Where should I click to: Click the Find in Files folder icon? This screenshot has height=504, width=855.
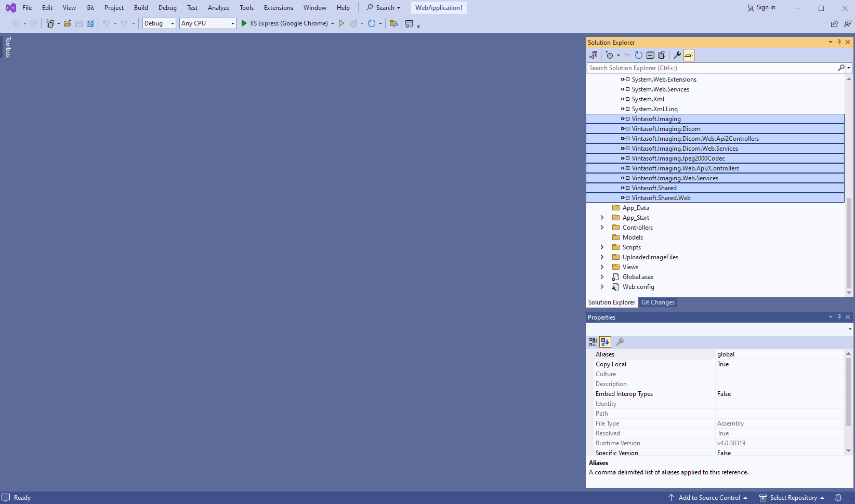point(393,23)
